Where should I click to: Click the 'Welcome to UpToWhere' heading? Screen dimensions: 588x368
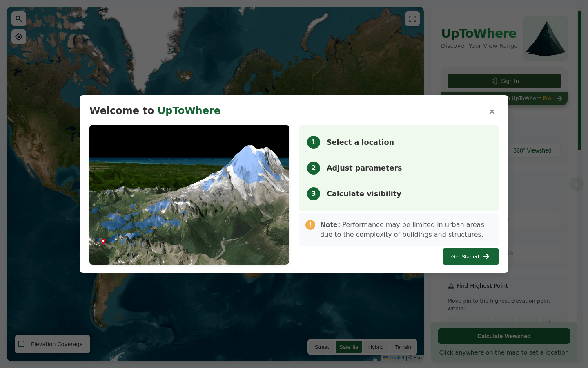coord(155,111)
